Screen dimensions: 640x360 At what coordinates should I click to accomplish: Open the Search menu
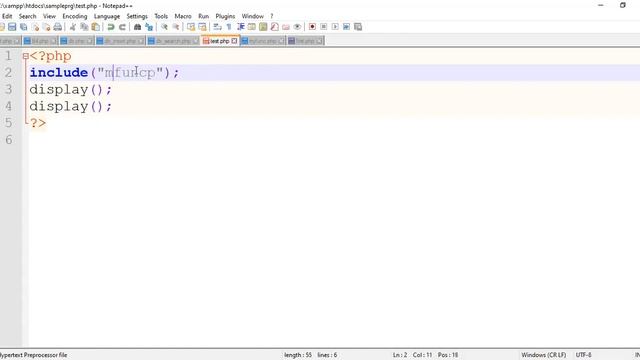click(x=27, y=16)
